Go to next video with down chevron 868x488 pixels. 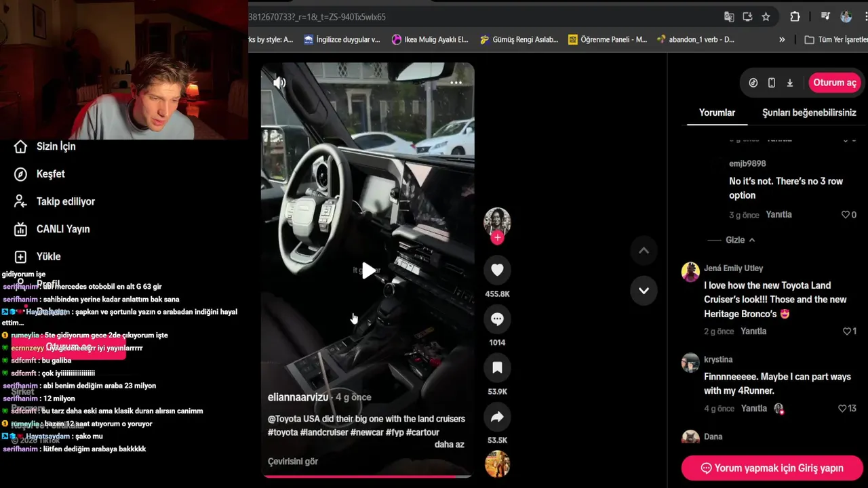(x=644, y=291)
